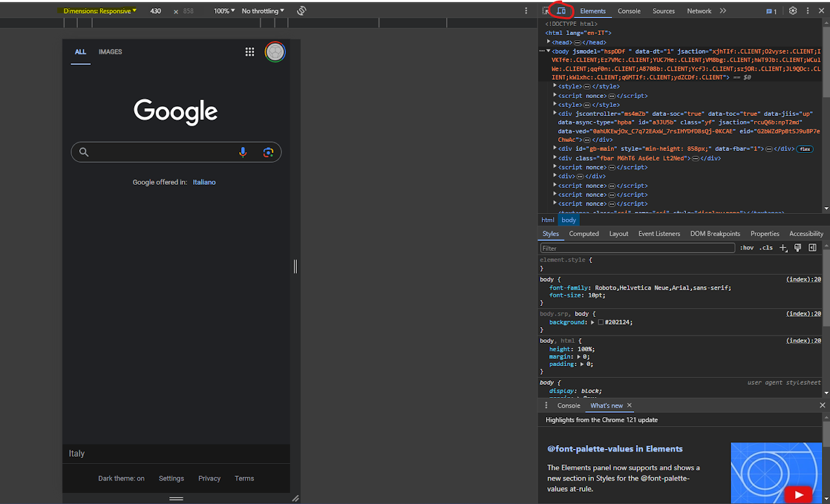Click the #202124 background color swatch
This screenshot has height=504, width=830.
601,323
